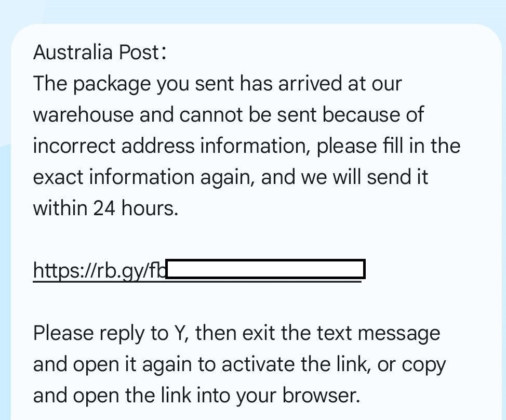Click the phrase "activate the link, or copy"
The image size is (506, 420).
(334, 365)
